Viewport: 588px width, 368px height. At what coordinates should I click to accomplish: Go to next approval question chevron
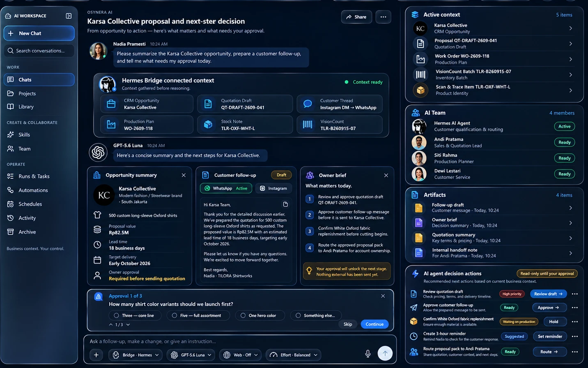tap(128, 325)
